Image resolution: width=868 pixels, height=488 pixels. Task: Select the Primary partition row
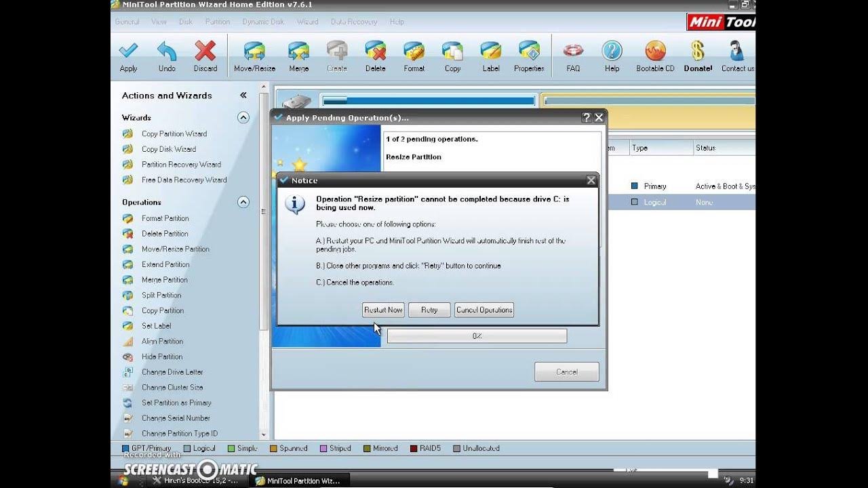tap(682, 186)
